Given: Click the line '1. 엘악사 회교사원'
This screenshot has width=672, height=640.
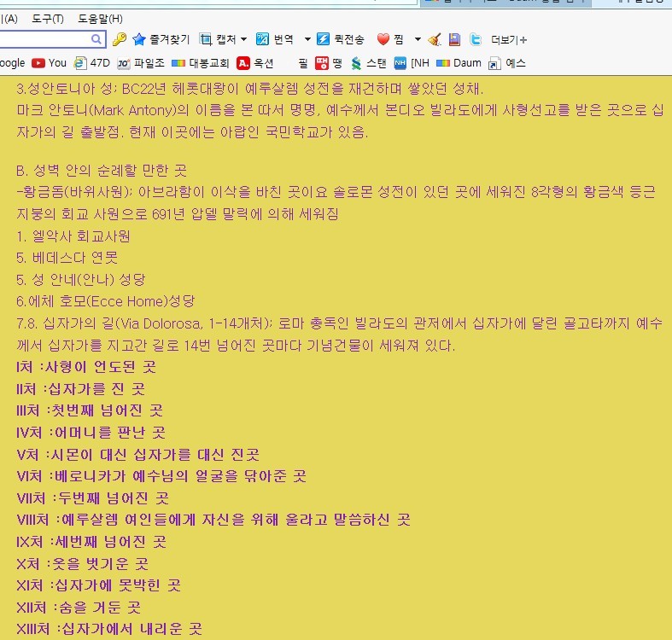Looking at the screenshot, I should click(73, 236).
